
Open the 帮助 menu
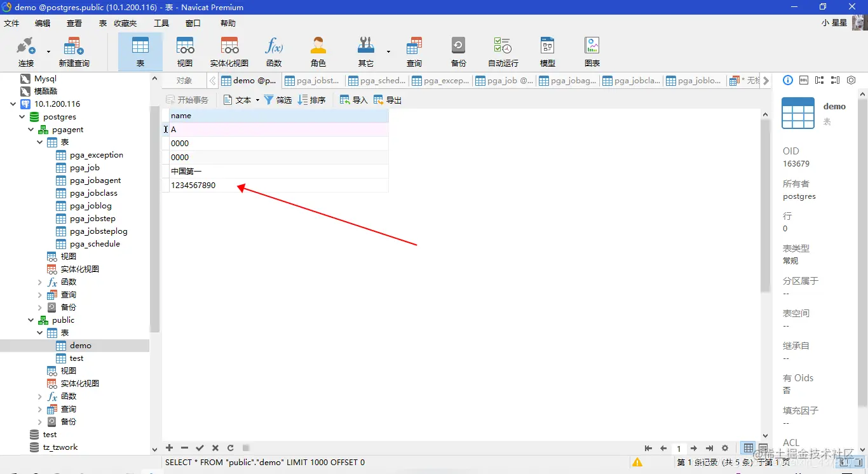(x=228, y=23)
